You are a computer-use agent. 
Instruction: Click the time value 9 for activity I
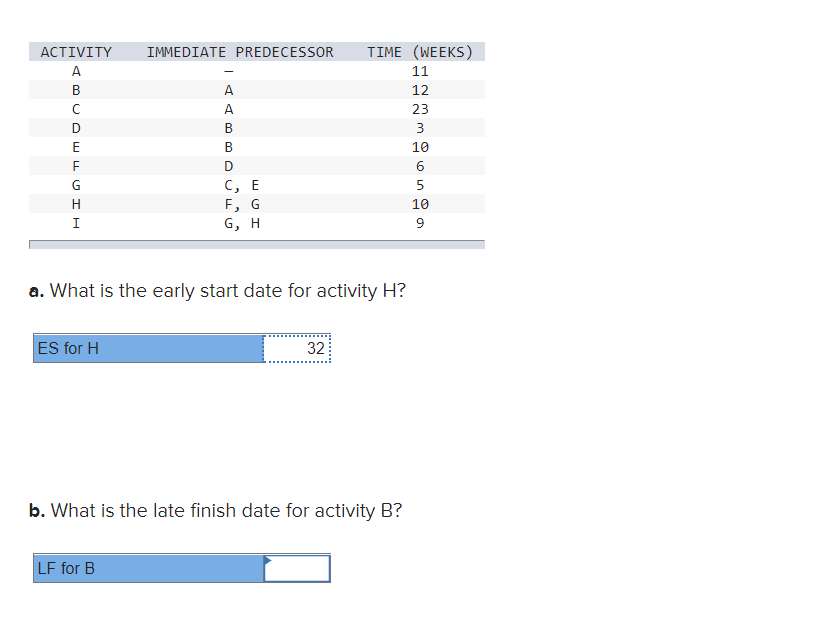pyautogui.click(x=420, y=223)
